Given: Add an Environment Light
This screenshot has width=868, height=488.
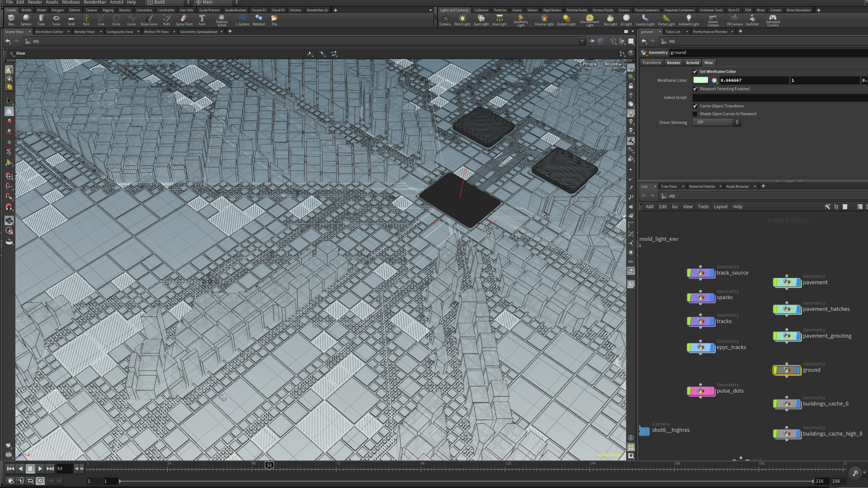Looking at the screenshot, I should [x=590, y=20].
